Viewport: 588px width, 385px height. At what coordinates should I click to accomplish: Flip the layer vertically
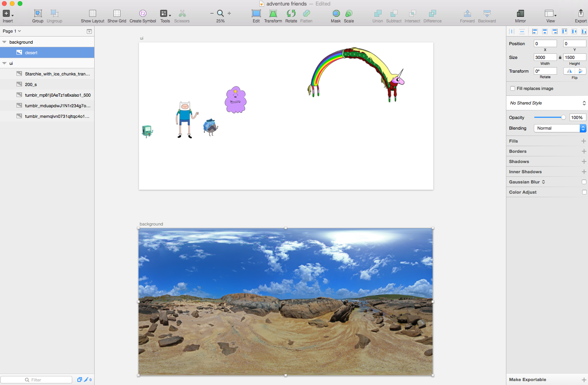click(581, 71)
